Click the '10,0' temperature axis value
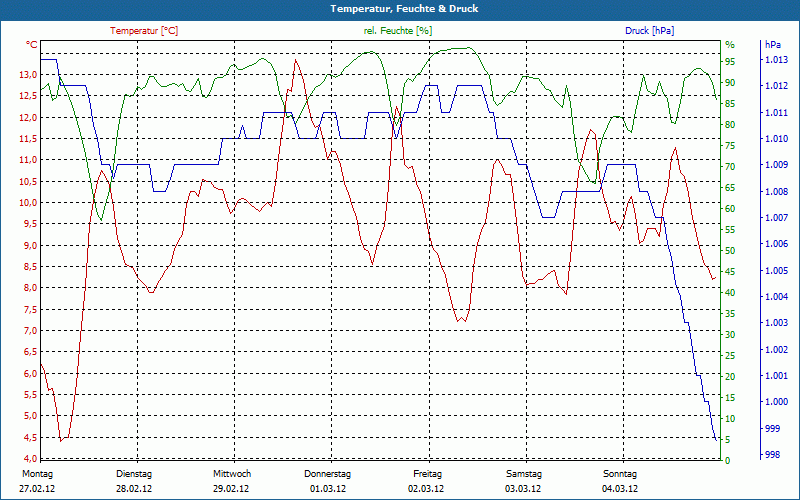Screen dimensions: 800x500 pyautogui.click(x=28, y=203)
